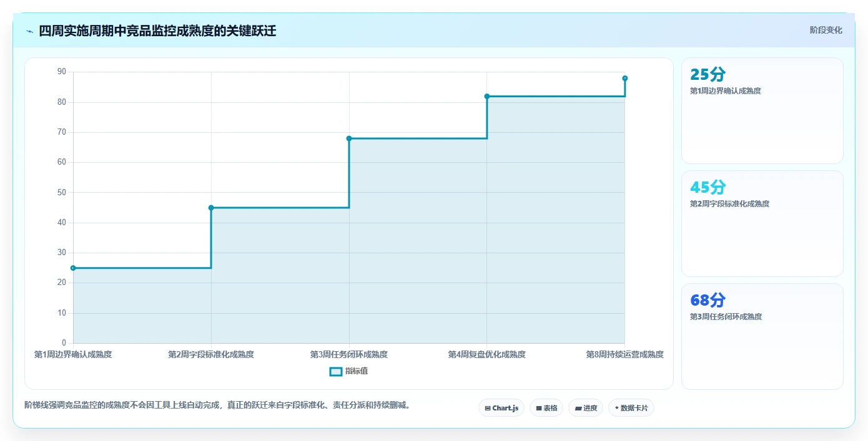Click the y-axis label 90

click(61, 72)
